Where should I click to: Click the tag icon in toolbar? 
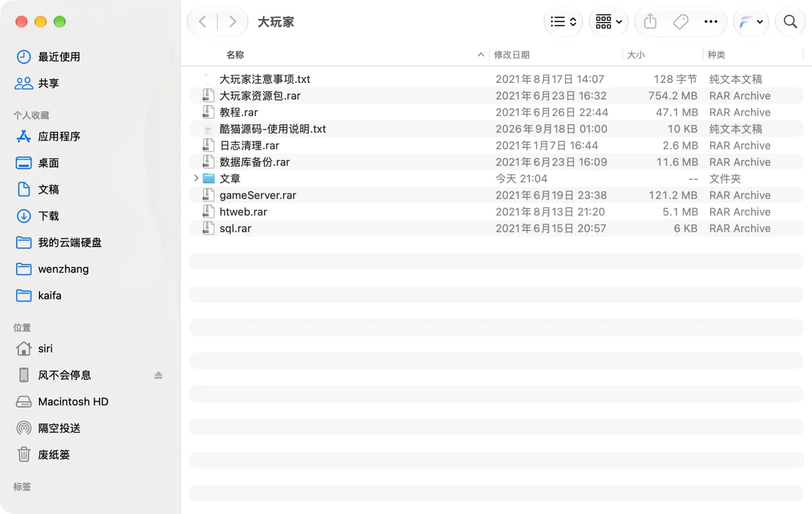click(x=680, y=22)
